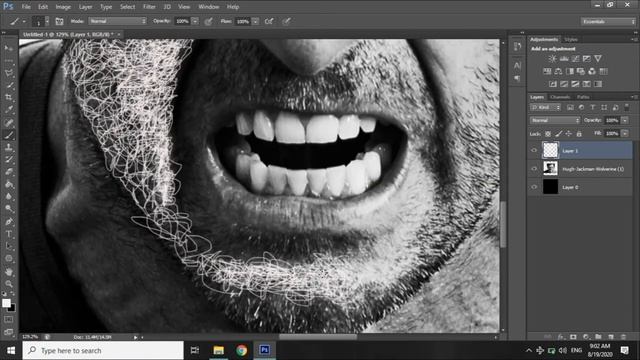Select the Path Selection tool
Image resolution: width=640 pixels, height=360 pixels.
pyautogui.click(x=9, y=246)
